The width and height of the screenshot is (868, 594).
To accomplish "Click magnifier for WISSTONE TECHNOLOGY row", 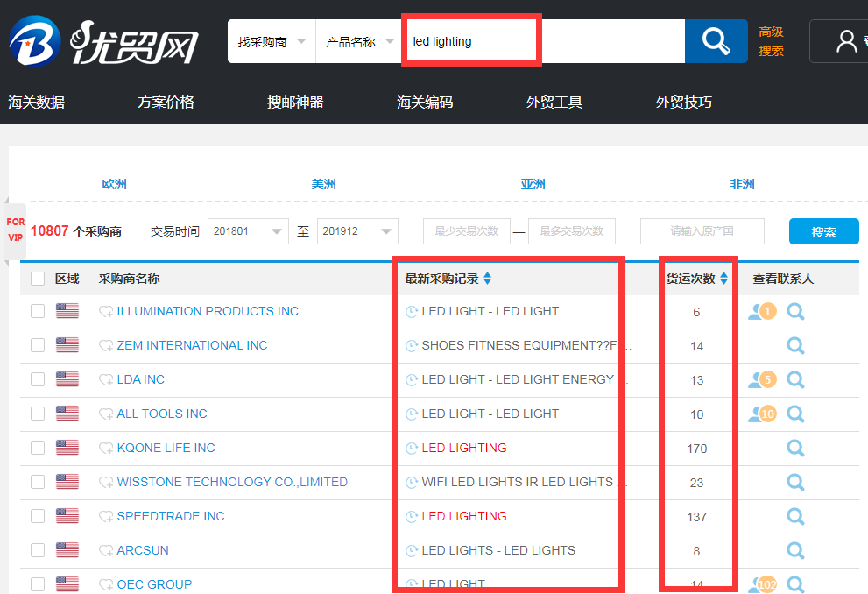I will (x=795, y=483).
